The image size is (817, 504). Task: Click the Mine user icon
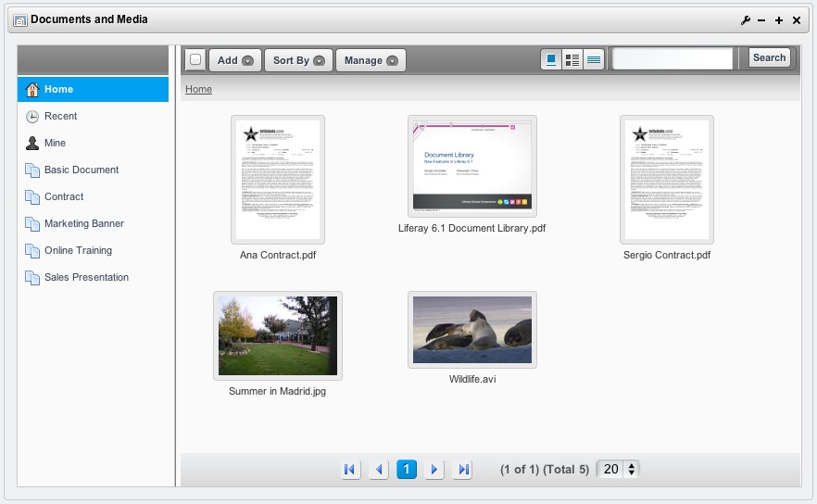click(x=32, y=143)
